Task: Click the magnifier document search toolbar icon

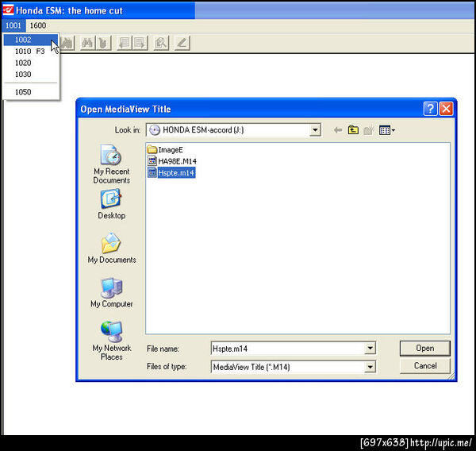Action: coord(161,43)
